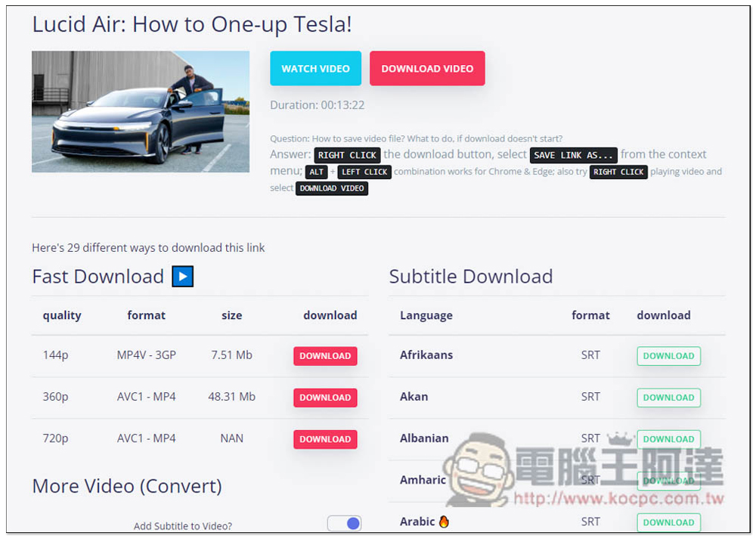Click the Language column header in subtitles

(x=426, y=315)
